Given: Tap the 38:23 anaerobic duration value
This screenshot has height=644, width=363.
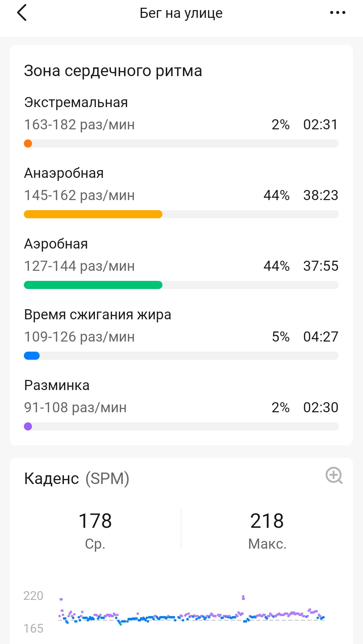Looking at the screenshot, I should [321, 195].
